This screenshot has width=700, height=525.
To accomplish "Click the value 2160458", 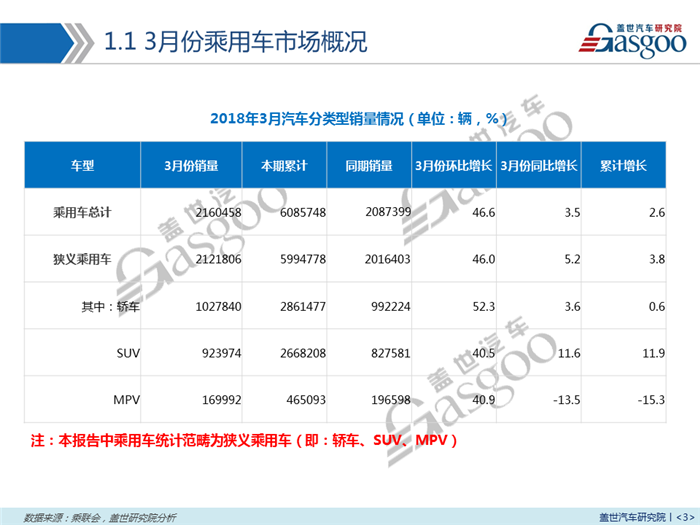I will pos(218,212).
